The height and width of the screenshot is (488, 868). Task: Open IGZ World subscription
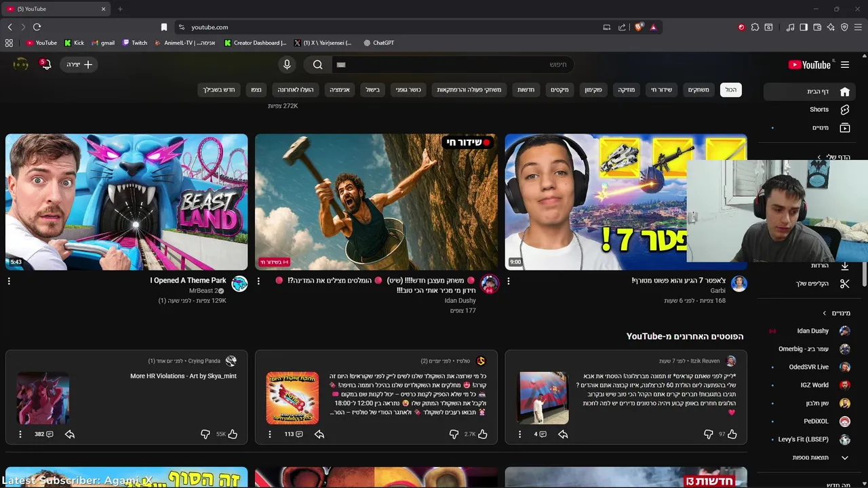point(810,385)
